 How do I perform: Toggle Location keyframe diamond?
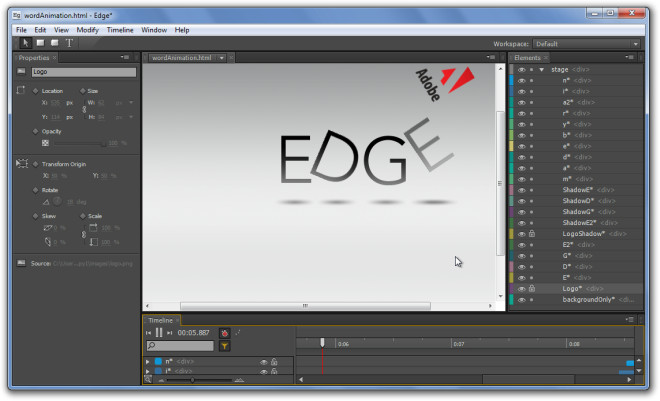(x=35, y=91)
